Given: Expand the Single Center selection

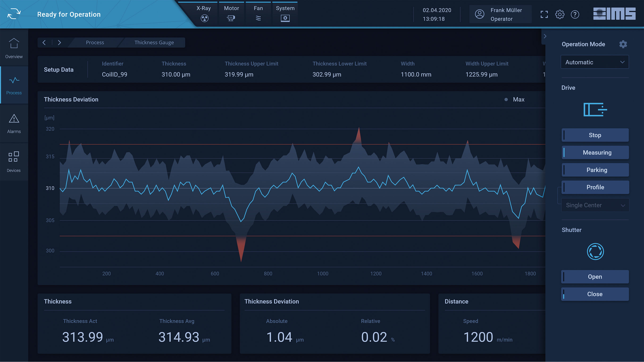Looking at the screenshot, I should [595, 205].
